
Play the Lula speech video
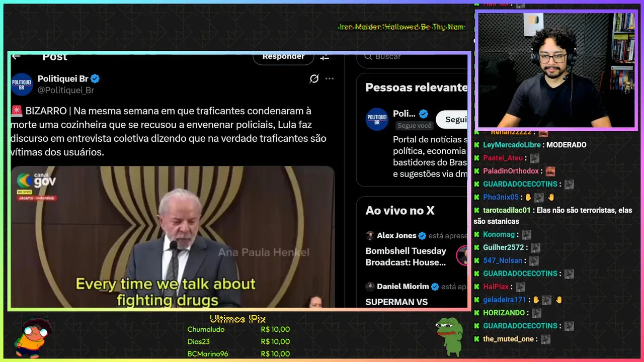(x=173, y=237)
